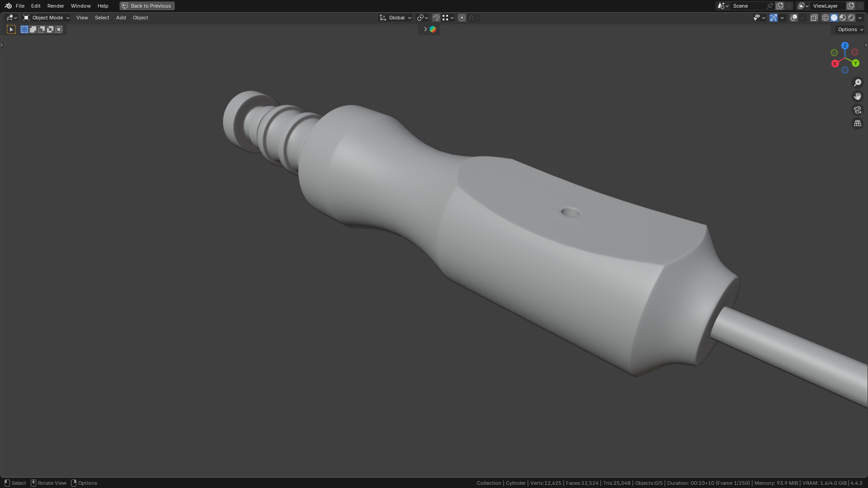Open the Help menu
Screen dimensions: 868x488
pos(103,6)
